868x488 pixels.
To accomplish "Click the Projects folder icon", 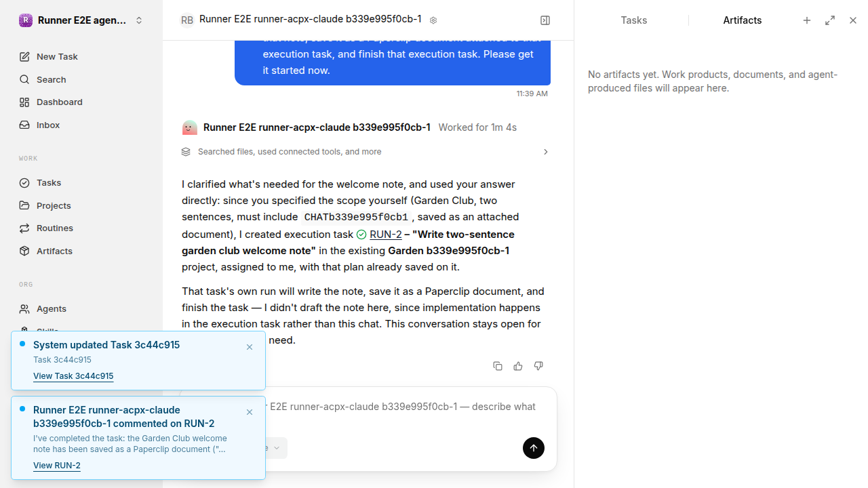I will (x=24, y=206).
